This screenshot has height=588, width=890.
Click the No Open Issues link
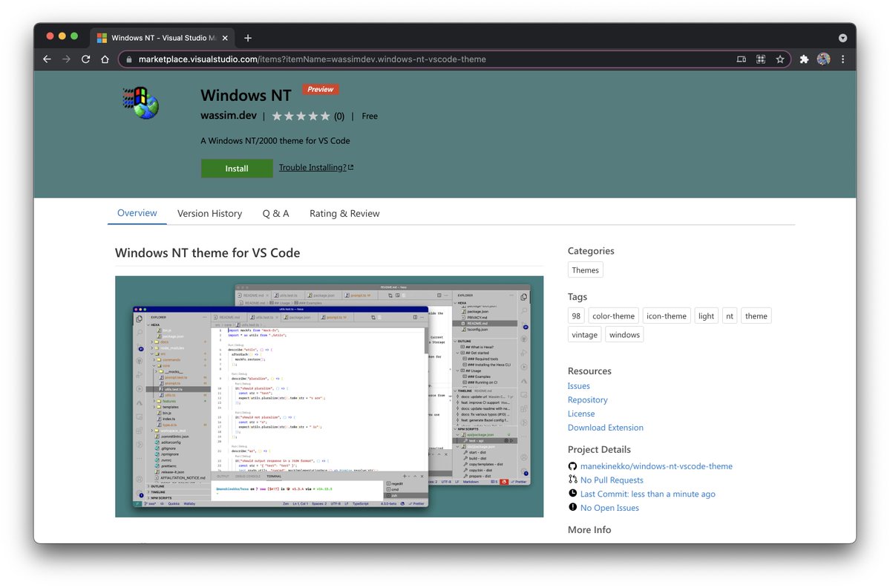[x=609, y=508]
